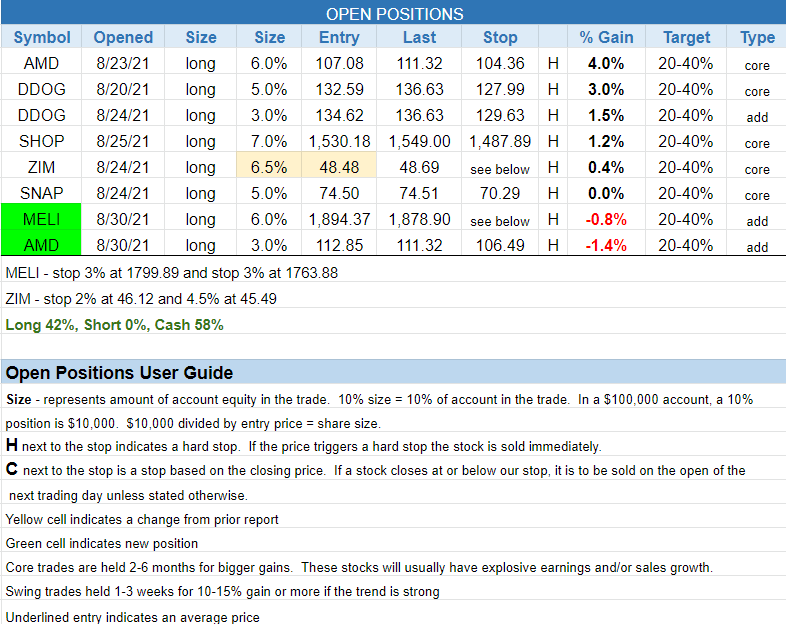Click the MELI stop note line
Viewport: 786px width, 624px height.
pyautogui.click(x=171, y=273)
